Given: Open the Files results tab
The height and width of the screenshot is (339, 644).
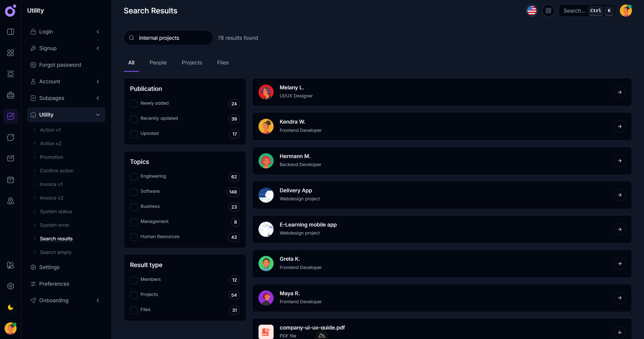Looking at the screenshot, I should click(223, 63).
